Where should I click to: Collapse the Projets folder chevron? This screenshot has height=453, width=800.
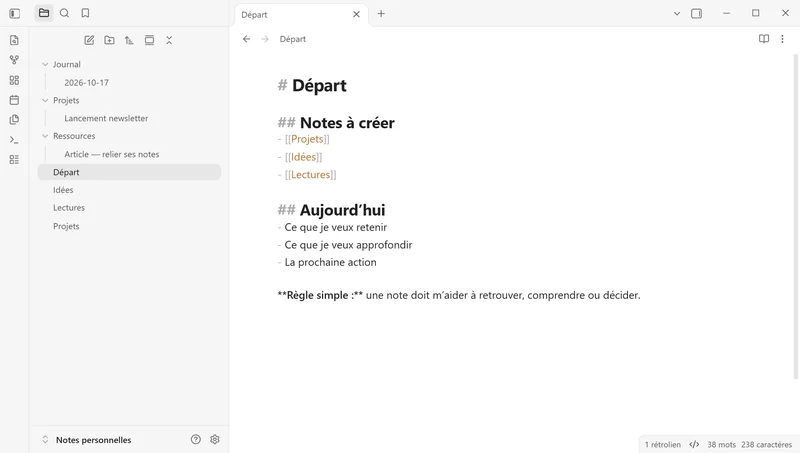click(45, 100)
